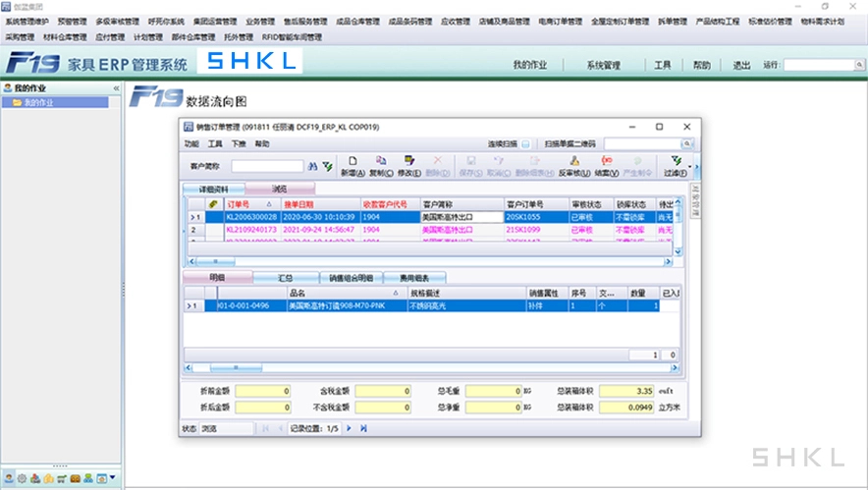Click customer order cell 20SK1055
The image size is (868, 490).
tap(536, 217)
